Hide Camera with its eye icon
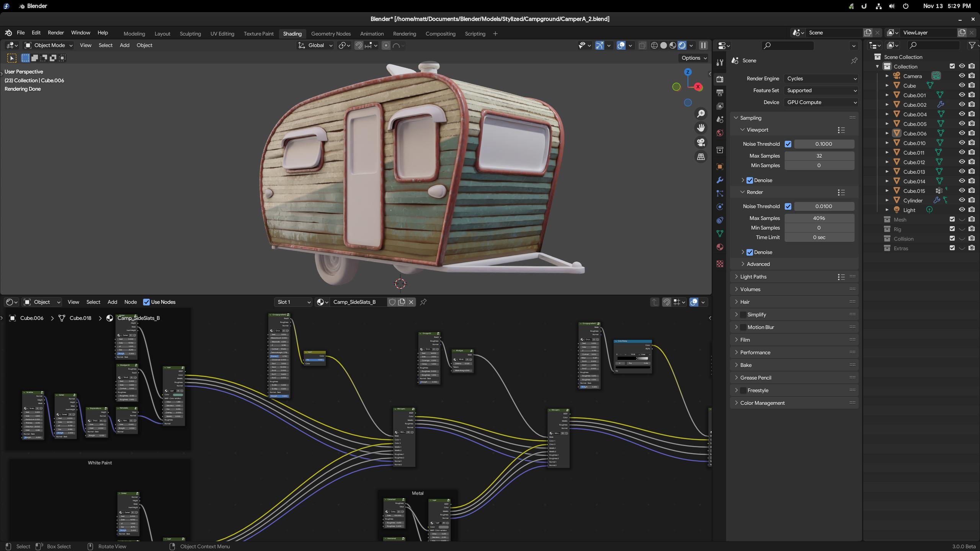The image size is (980, 551). (x=962, y=76)
